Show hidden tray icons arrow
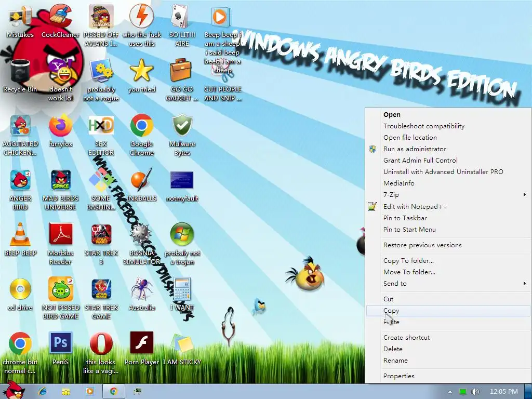 point(450,392)
